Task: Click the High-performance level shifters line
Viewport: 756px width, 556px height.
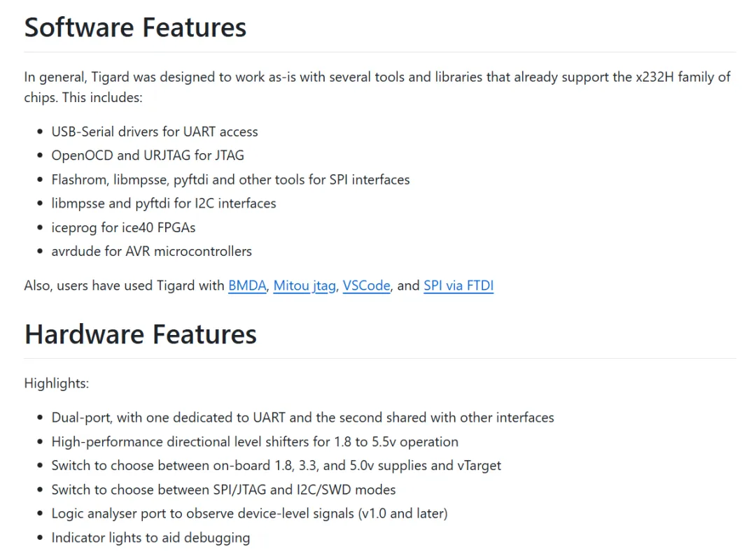Action: (255, 441)
